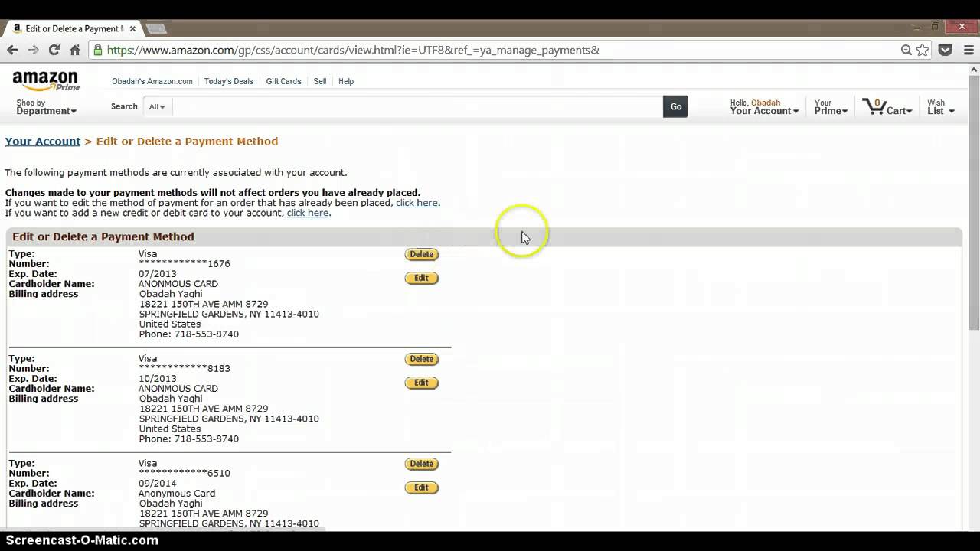Screen dimensions: 980x551
Task: Edit the Visa card ending 1676
Action: tap(421, 278)
